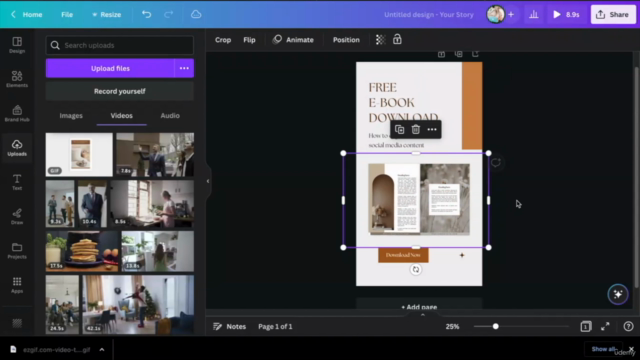Select the Uploads sidebar icon
The height and width of the screenshot is (360, 640).
click(17, 148)
